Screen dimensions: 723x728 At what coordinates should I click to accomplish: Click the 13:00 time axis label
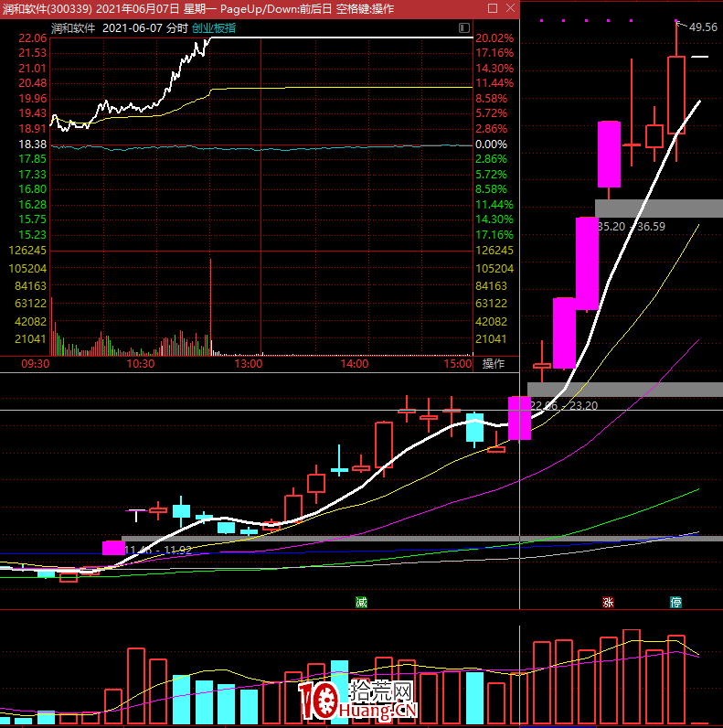point(249,363)
